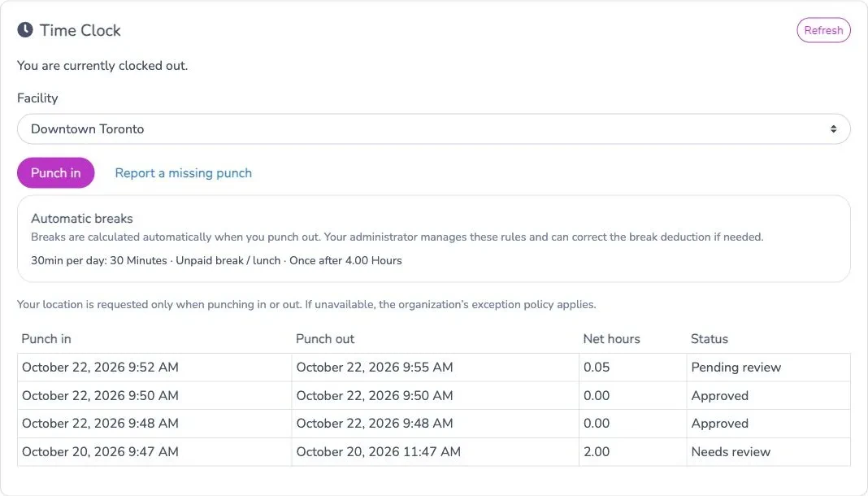Click the Punch out column header
Image resolution: width=868 pixels, height=496 pixels.
(x=325, y=339)
